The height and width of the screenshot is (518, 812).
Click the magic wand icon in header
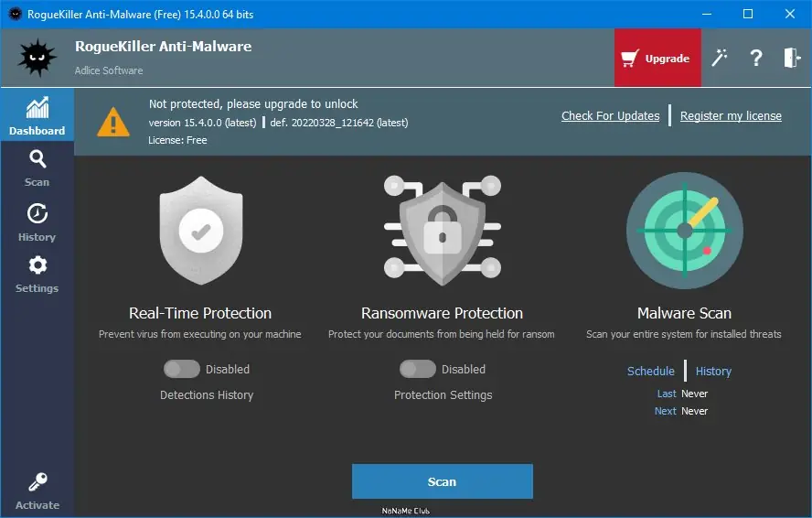(720, 58)
